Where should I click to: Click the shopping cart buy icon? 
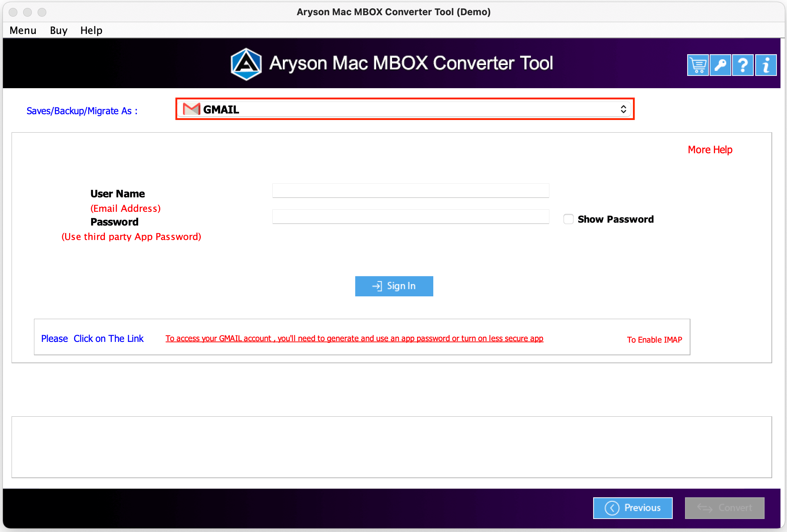[x=698, y=65]
